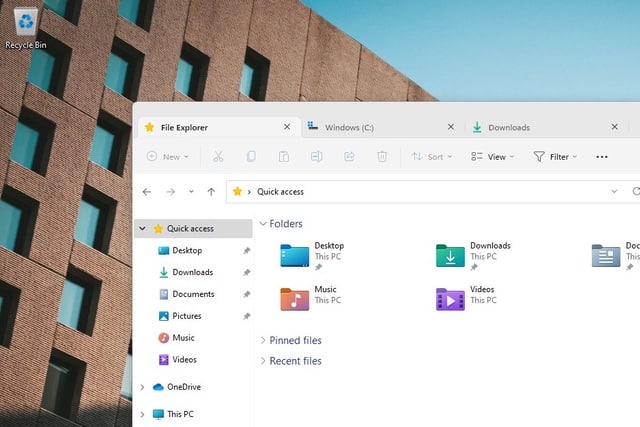Click the Cut scissors icon in toolbar

coord(218,157)
